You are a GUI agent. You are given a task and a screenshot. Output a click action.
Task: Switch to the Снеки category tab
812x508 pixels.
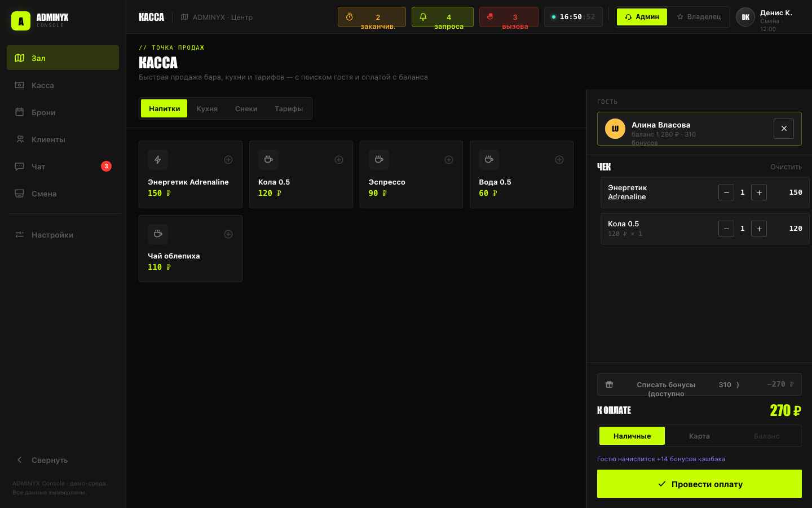coord(246,108)
